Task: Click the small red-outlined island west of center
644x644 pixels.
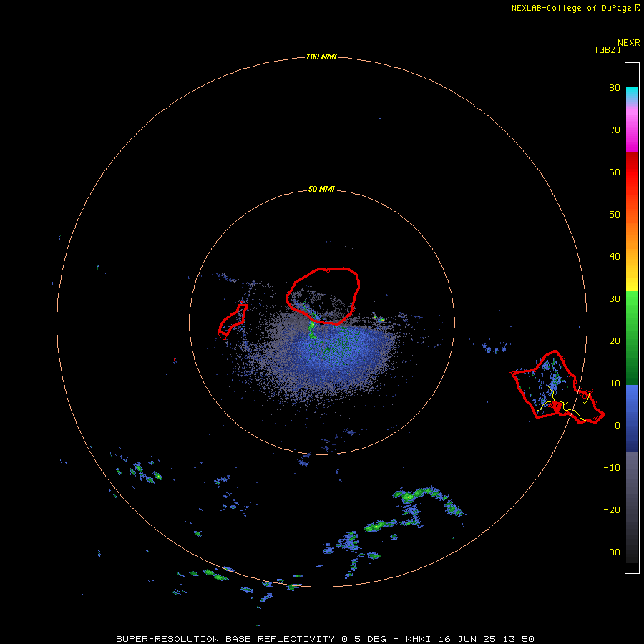Action: click(233, 321)
